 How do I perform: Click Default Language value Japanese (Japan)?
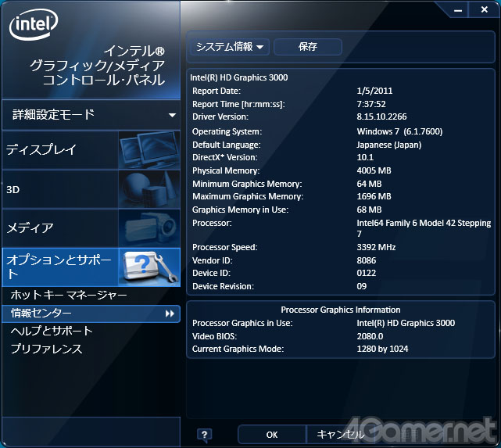coord(389,145)
